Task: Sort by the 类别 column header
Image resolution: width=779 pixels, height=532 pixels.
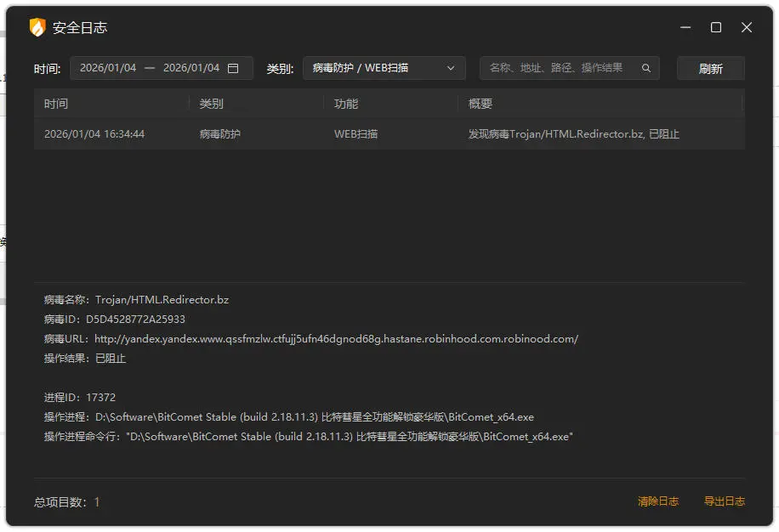Action: (x=212, y=104)
